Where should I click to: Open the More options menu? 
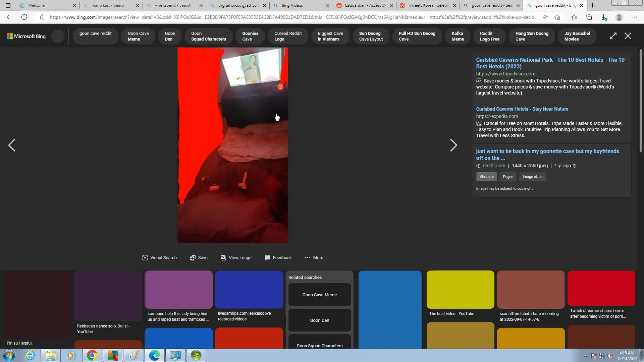(314, 258)
